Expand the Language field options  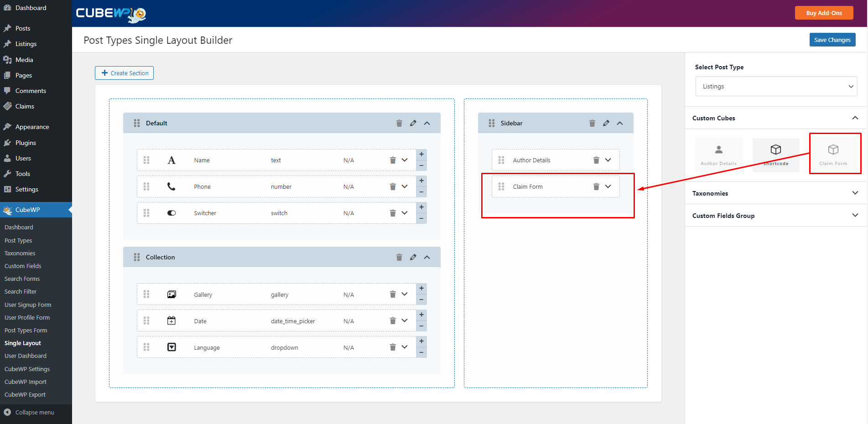click(405, 347)
